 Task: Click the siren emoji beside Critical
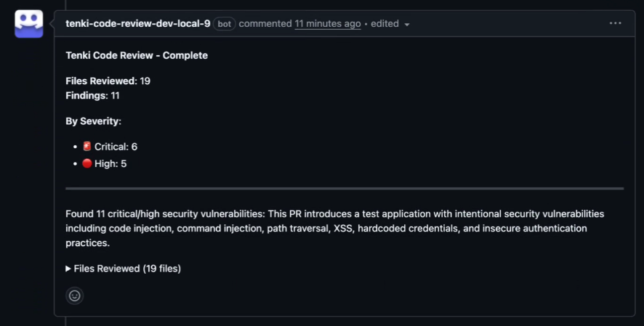86,147
